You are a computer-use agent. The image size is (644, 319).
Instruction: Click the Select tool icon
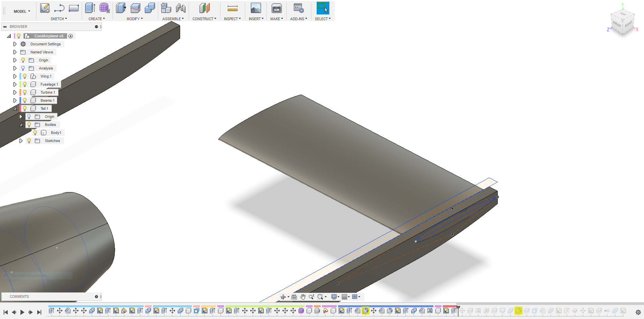pyautogui.click(x=323, y=8)
